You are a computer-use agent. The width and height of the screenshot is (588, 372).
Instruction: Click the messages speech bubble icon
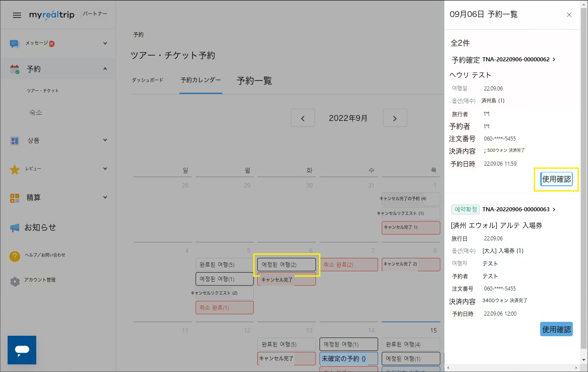click(x=15, y=43)
